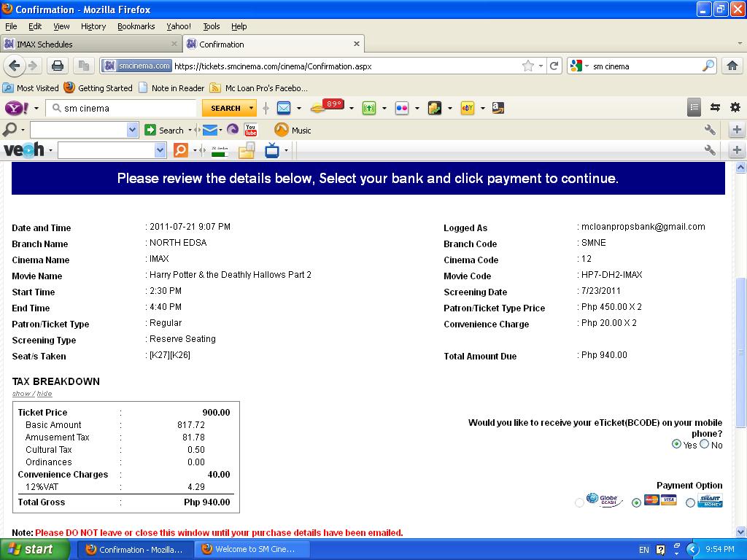The height and width of the screenshot is (560, 747).
Task: Click the EN language indicator in tray
Action: [643, 550]
